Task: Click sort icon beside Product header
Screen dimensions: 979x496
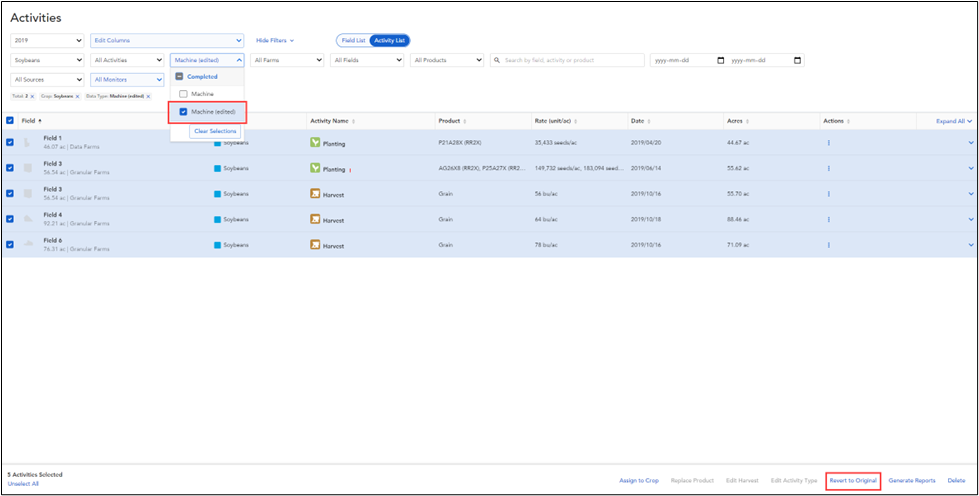Action: 465,121
